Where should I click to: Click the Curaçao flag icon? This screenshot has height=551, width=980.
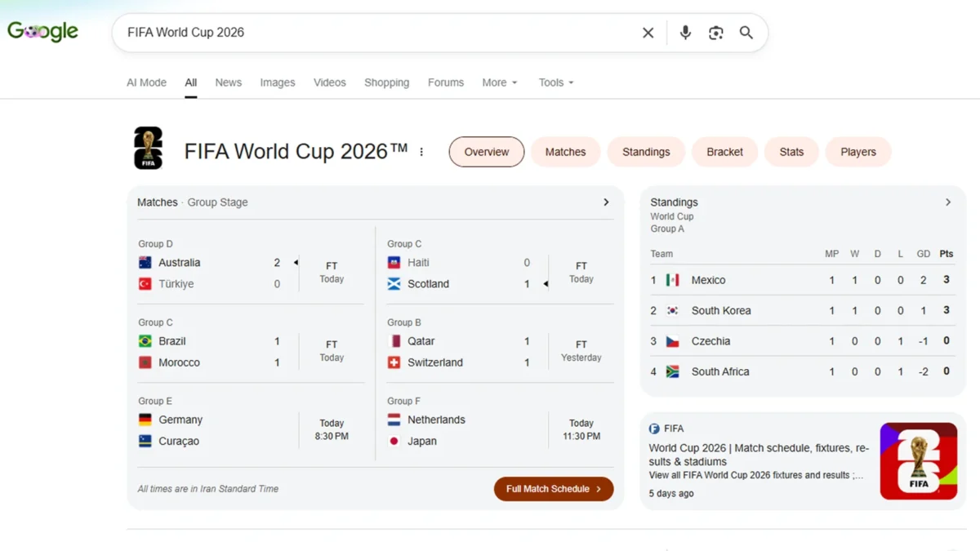click(145, 441)
